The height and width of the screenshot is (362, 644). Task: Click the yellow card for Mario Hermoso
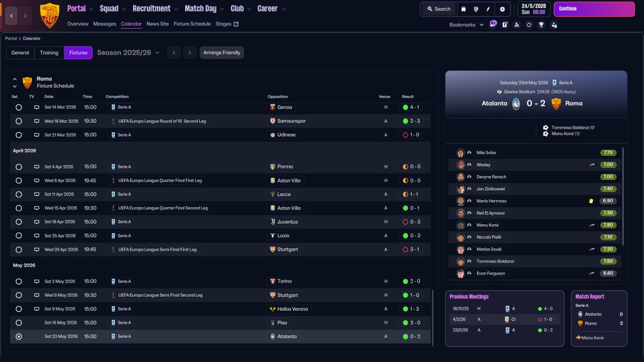pos(591,201)
